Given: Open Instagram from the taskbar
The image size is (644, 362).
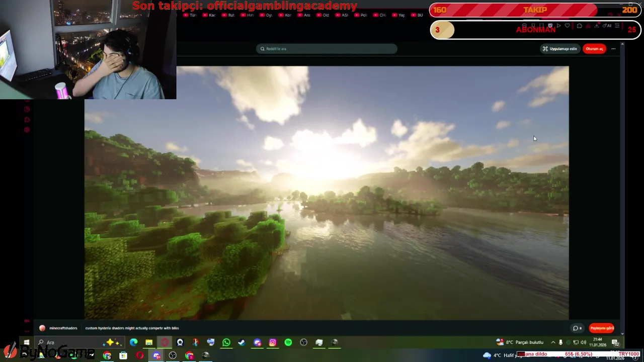Looking at the screenshot, I should pyautogui.click(x=273, y=342).
